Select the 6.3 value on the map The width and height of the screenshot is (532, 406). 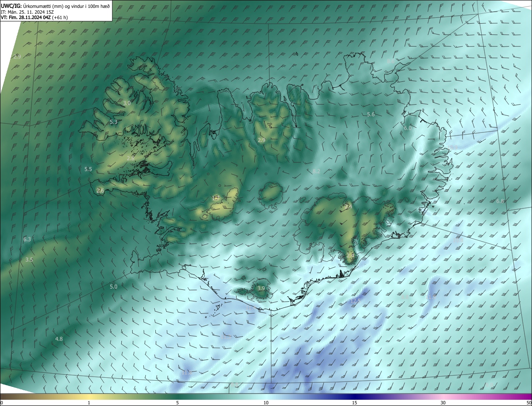click(x=27, y=240)
